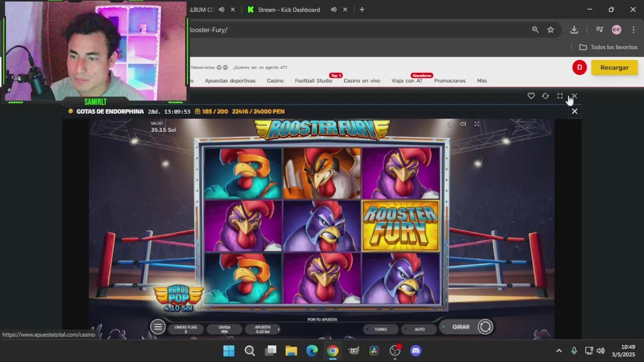
Task: Close the game window with X icon
Action: 574,96
